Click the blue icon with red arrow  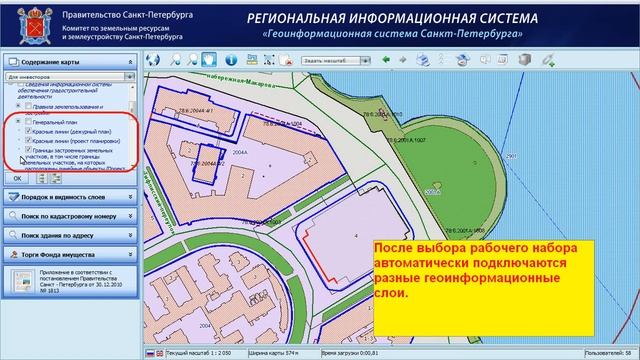point(462,60)
